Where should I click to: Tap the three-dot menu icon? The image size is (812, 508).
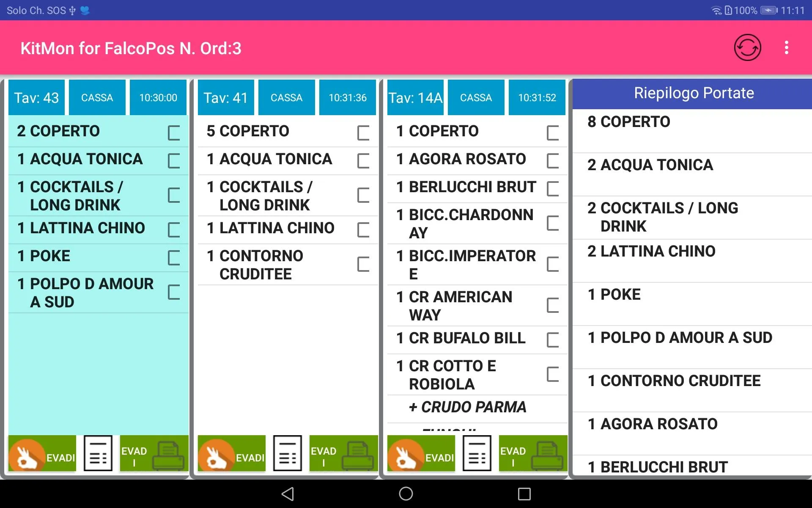tap(788, 48)
